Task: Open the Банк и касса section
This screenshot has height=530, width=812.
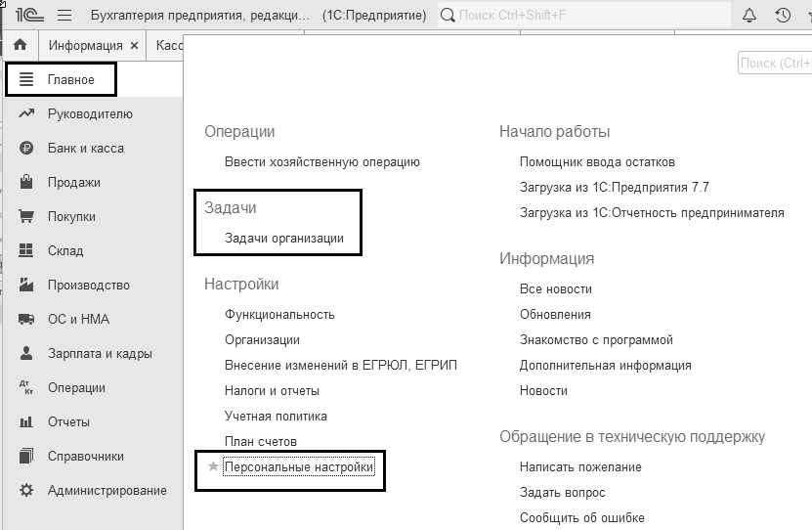Action: [x=86, y=149]
